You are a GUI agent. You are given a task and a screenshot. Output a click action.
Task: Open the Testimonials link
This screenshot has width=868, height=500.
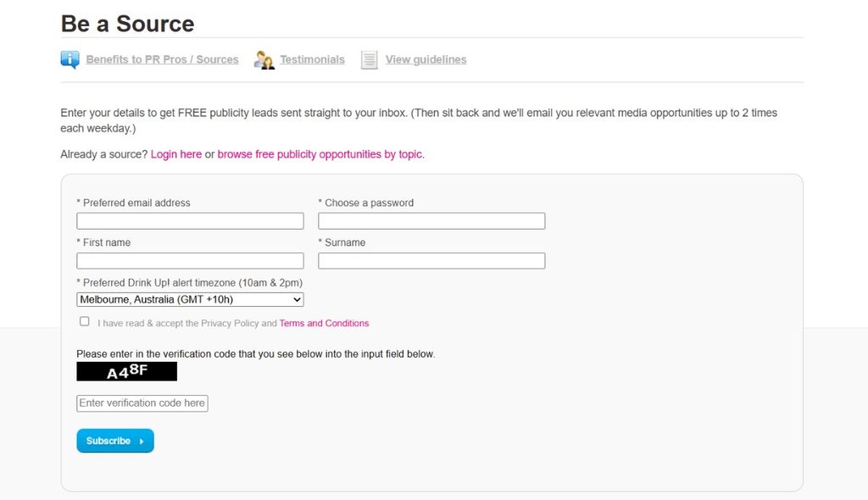pyautogui.click(x=312, y=59)
